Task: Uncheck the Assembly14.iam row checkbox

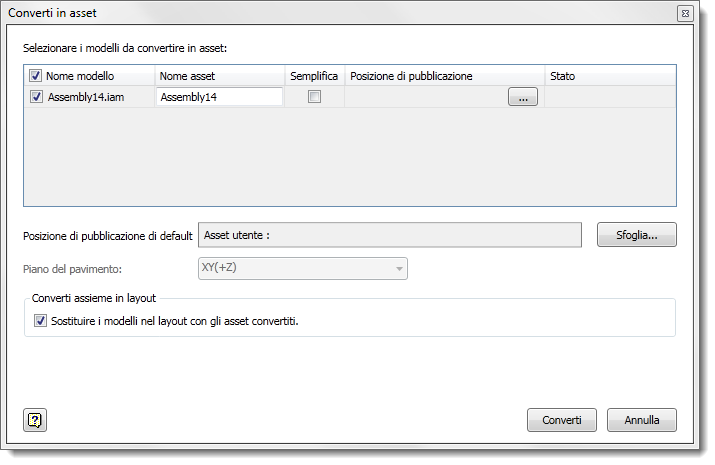Action: [36, 97]
